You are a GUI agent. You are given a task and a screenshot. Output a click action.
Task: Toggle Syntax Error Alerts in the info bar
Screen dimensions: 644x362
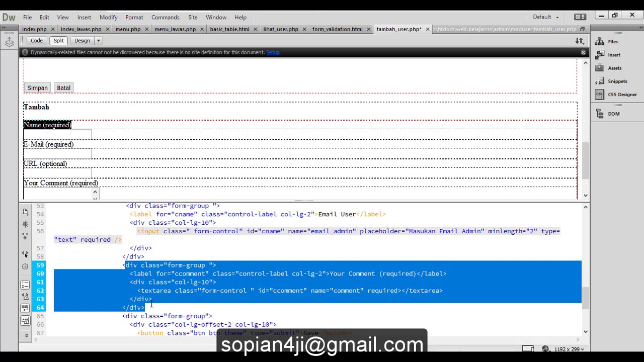[25, 320]
